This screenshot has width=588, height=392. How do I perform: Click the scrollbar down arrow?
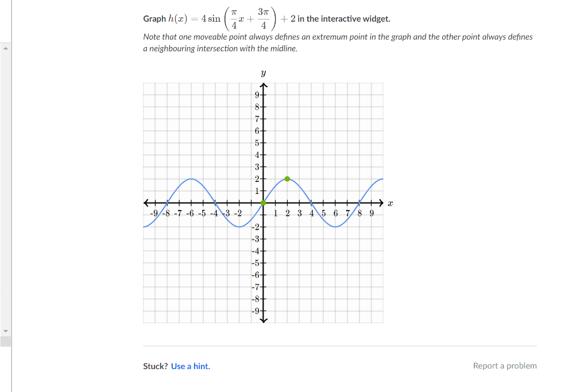pyautogui.click(x=5, y=330)
